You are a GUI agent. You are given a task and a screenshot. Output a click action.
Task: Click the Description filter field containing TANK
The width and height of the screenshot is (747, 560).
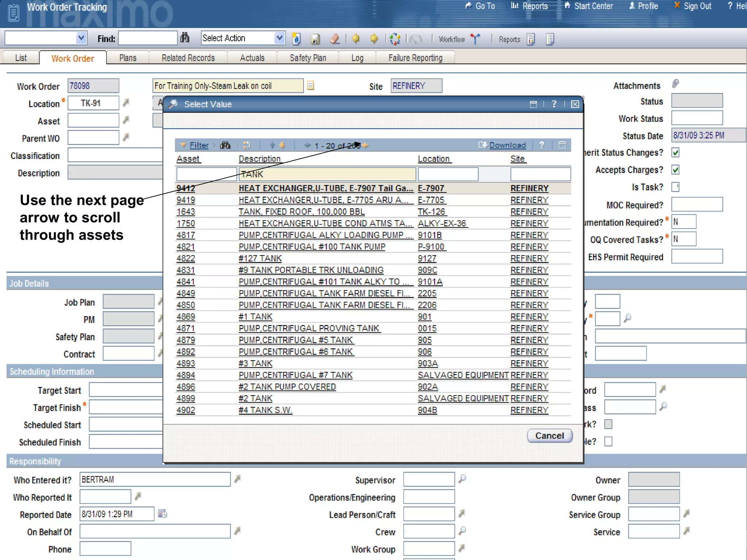pos(327,174)
